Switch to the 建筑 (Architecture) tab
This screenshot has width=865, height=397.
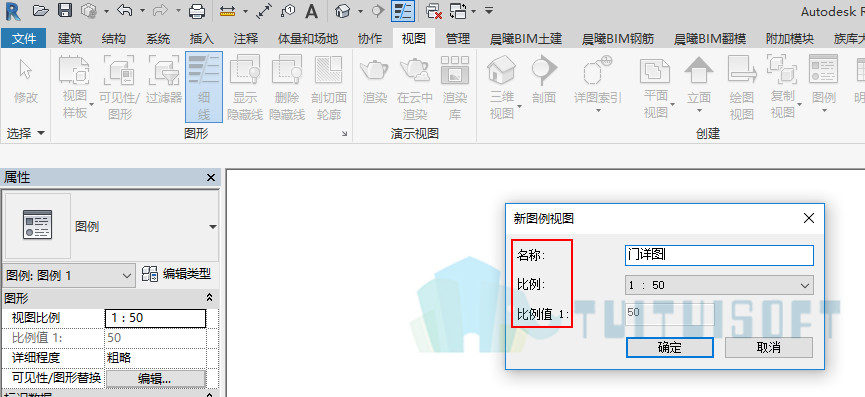(70, 38)
